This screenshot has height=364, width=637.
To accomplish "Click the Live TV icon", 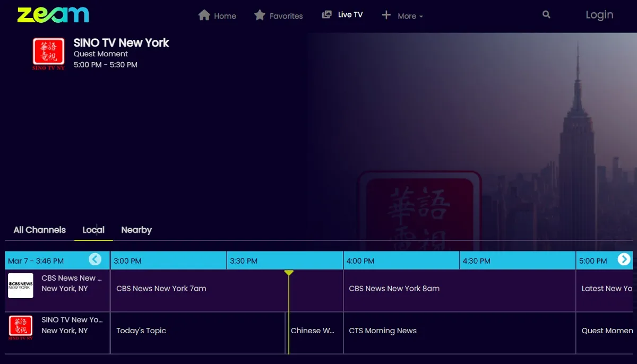I will coord(327,15).
